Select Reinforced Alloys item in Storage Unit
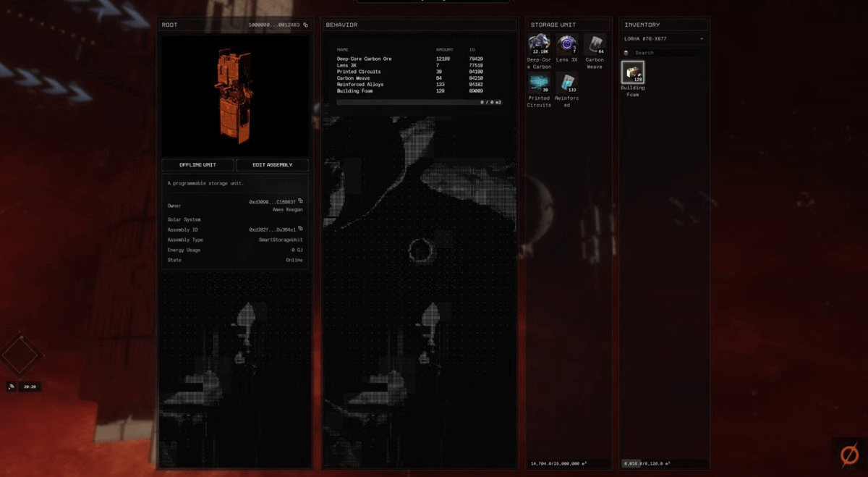868x477 pixels. [566, 90]
